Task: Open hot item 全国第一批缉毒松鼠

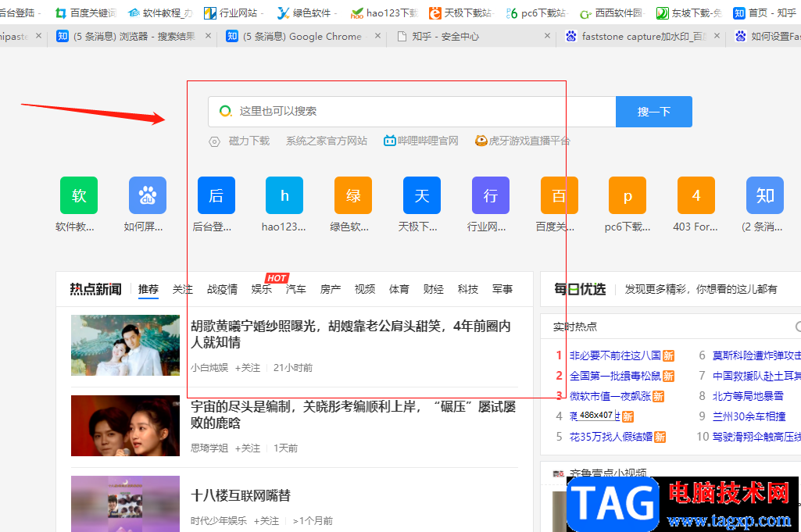Action: (x=615, y=376)
